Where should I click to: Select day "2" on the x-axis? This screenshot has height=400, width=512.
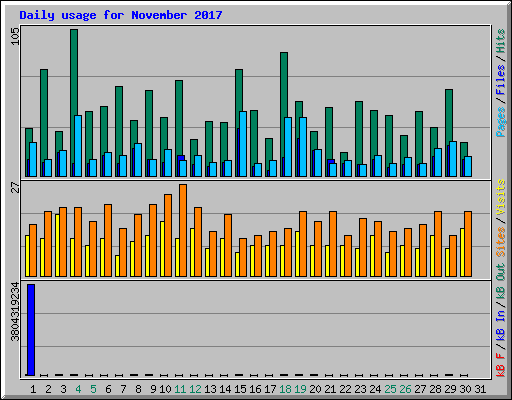pos(48,389)
